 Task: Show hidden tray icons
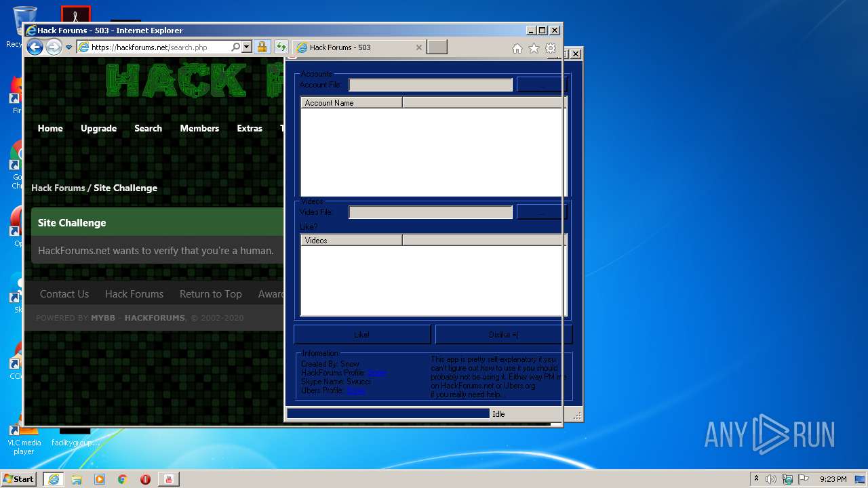click(756, 479)
